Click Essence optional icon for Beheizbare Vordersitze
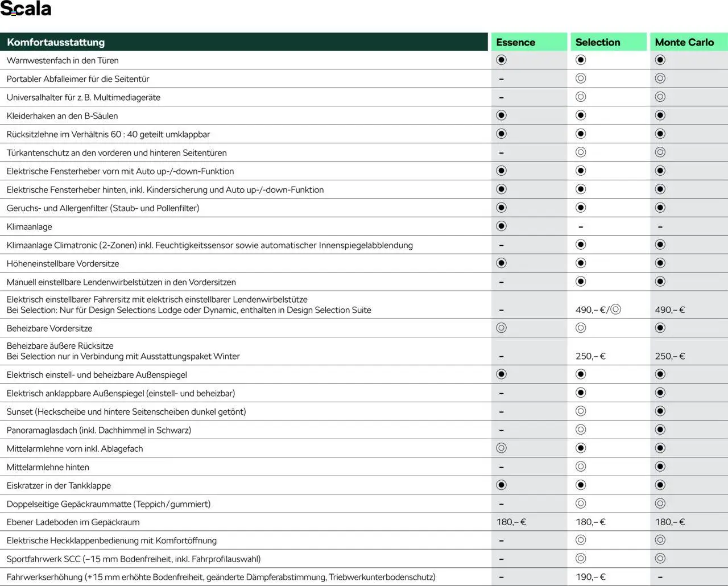Viewport: 728px width, 586px height. [501, 328]
